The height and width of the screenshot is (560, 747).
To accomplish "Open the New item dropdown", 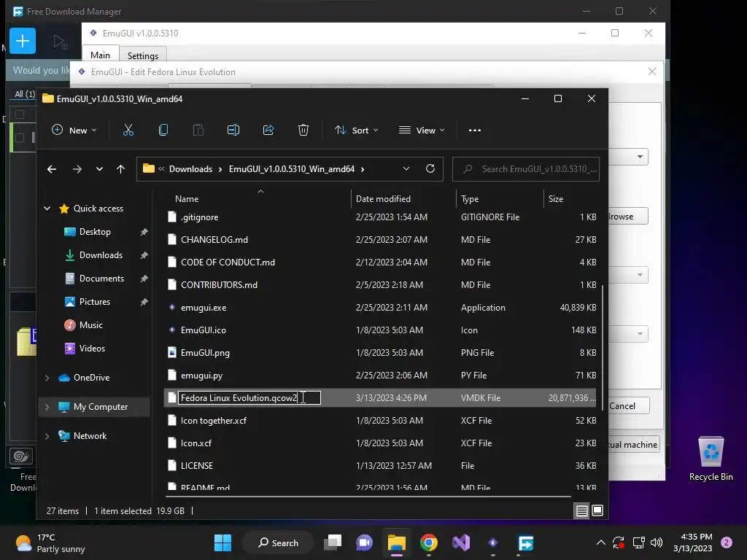I will (74, 130).
